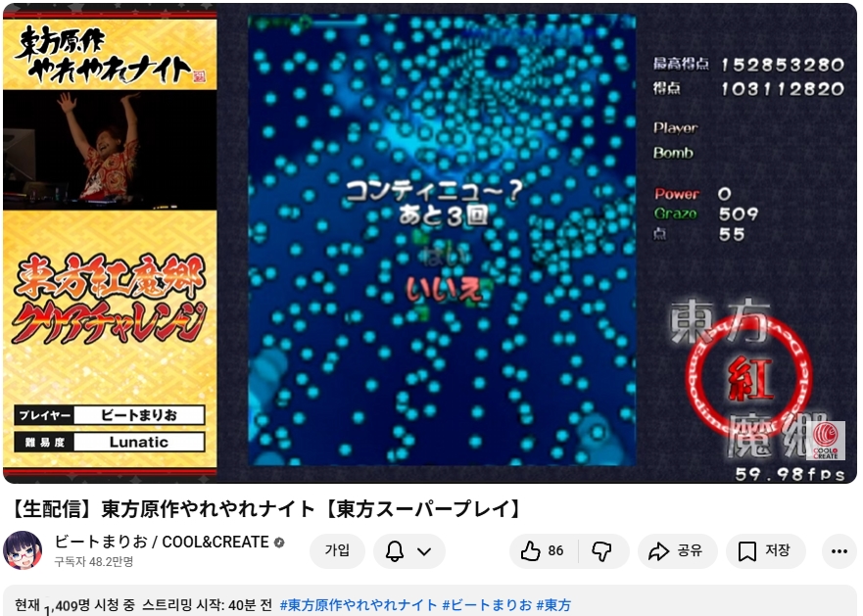Click the 東方紅魔郷 クリアチャレンジ overlay title
863x616 pixels.
tap(109, 299)
